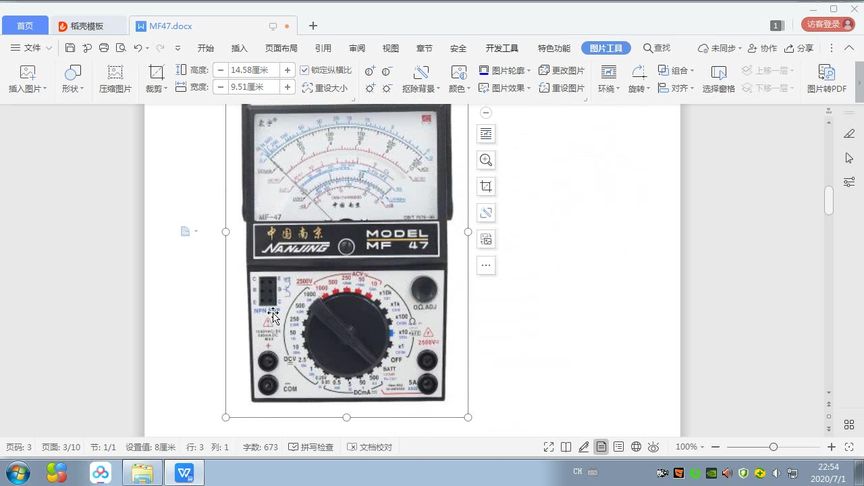Click the Undo arrow icon

138,48
